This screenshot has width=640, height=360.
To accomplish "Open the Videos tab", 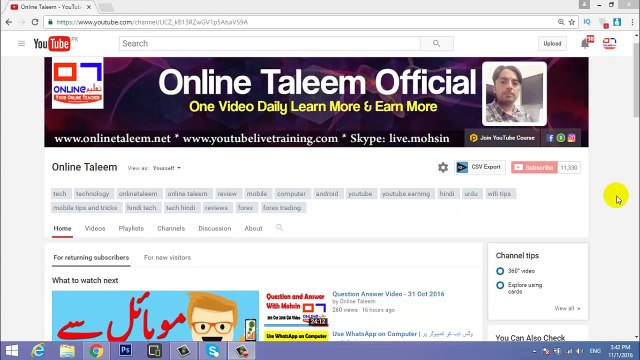I will [x=95, y=229].
